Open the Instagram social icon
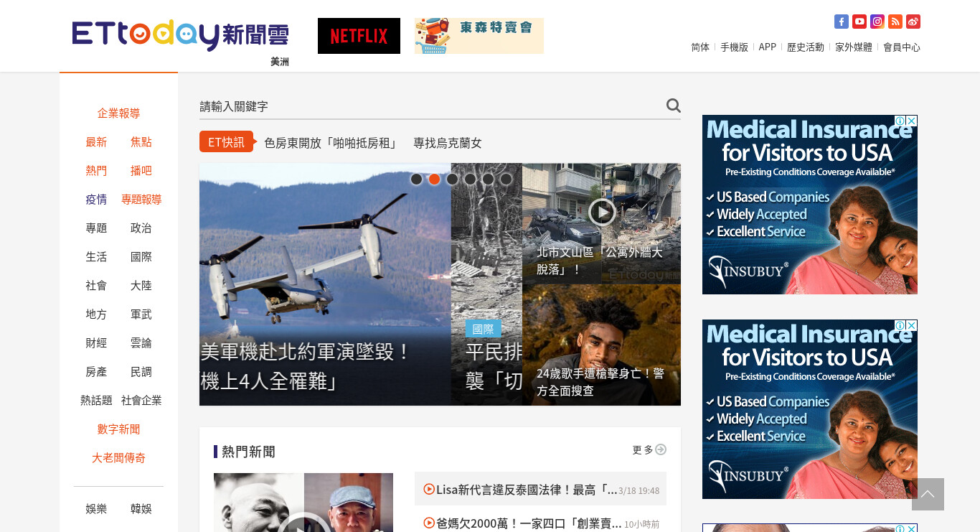This screenshot has height=532, width=980. pyautogui.click(x=877, y=22)
